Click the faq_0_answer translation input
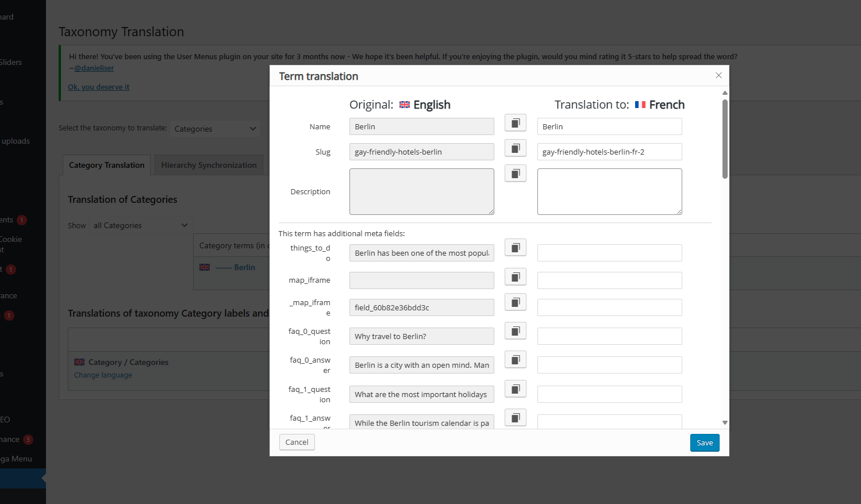861x504 pixels. point(609,365)
